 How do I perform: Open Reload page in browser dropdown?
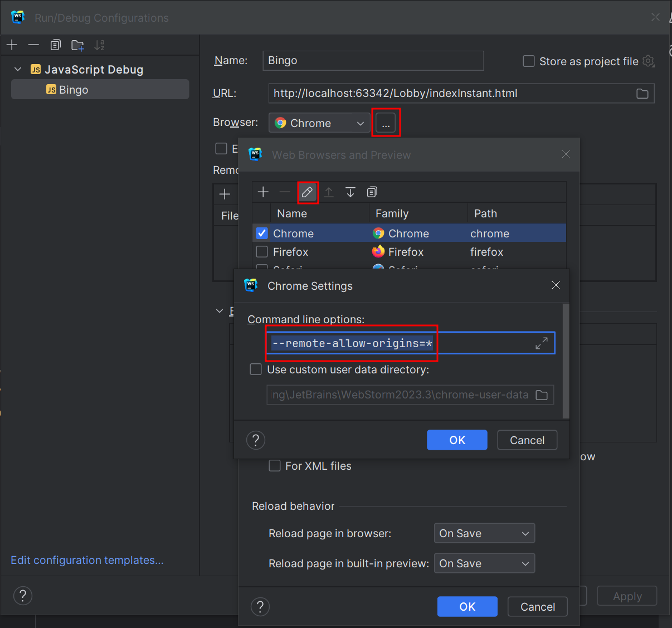click(x=484, y=533)
